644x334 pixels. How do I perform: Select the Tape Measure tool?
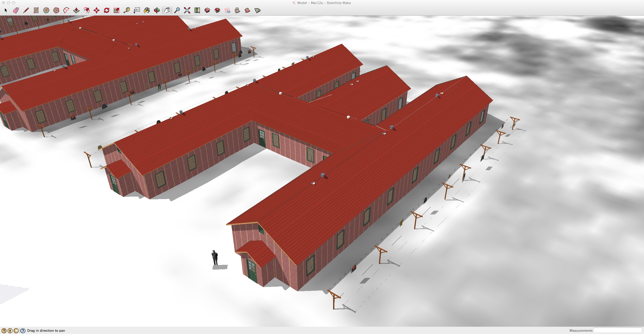[127, 10]
